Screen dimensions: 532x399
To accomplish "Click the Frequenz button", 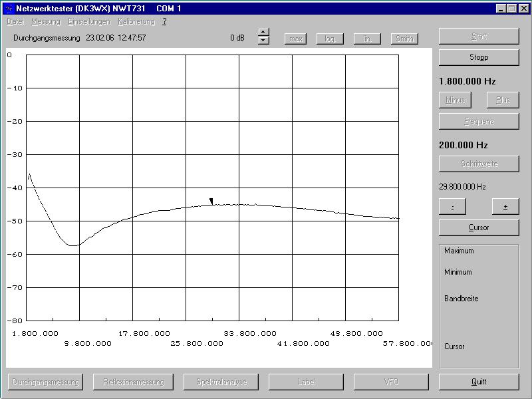I will 479,121.
